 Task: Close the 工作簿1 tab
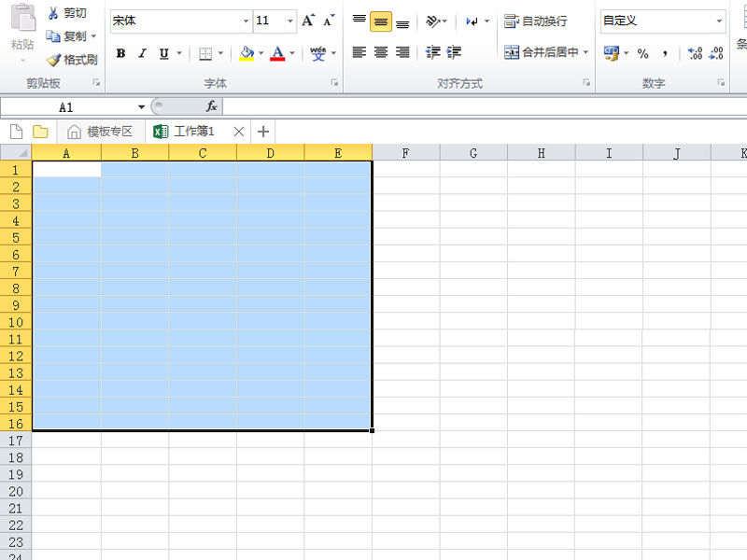point(239,132)
